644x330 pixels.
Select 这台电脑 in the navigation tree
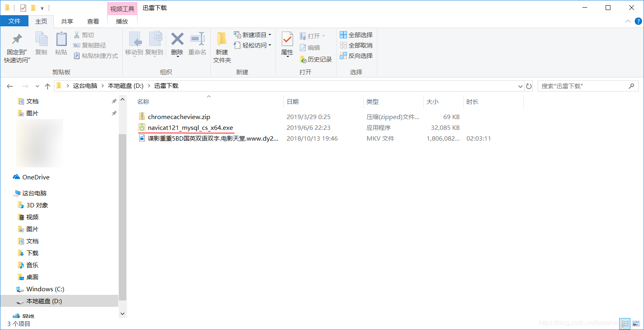point(34,193)
